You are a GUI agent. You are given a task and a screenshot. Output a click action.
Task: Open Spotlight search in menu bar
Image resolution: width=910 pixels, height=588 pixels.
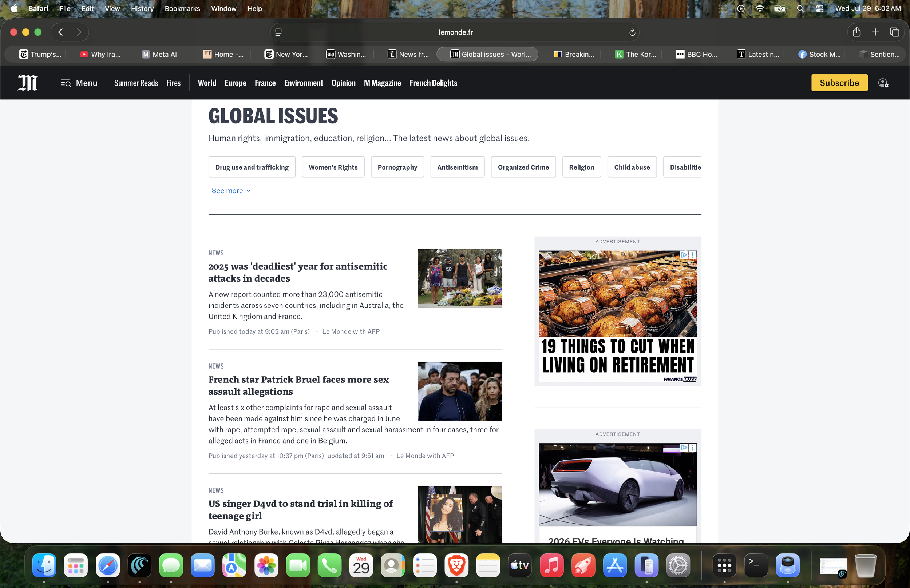pyautogui.click(x=800, y=8)
